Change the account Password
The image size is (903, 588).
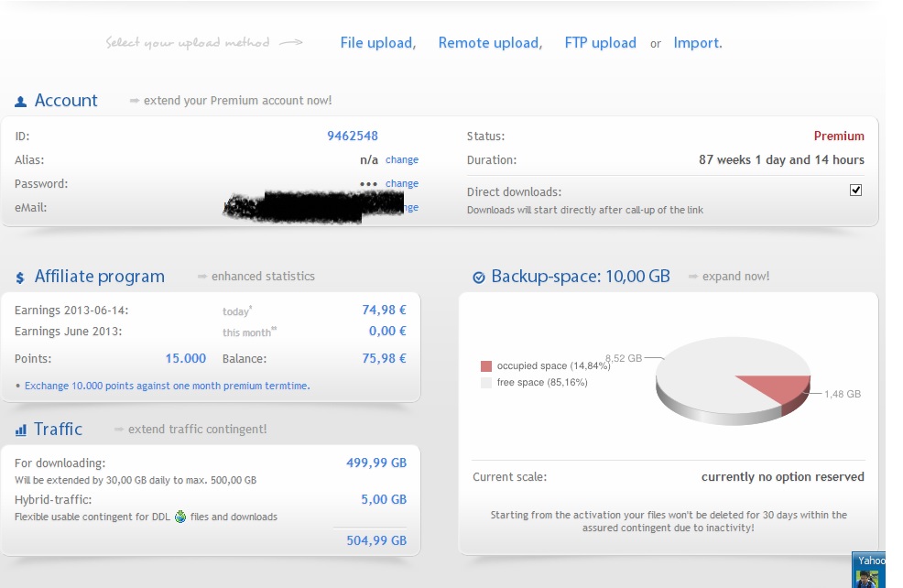(402, 184)
